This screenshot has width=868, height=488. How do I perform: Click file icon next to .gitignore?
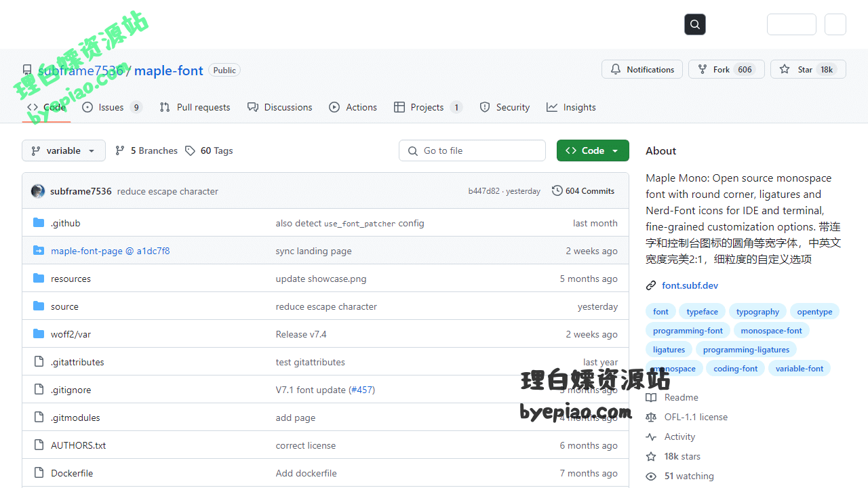(39, 390)
